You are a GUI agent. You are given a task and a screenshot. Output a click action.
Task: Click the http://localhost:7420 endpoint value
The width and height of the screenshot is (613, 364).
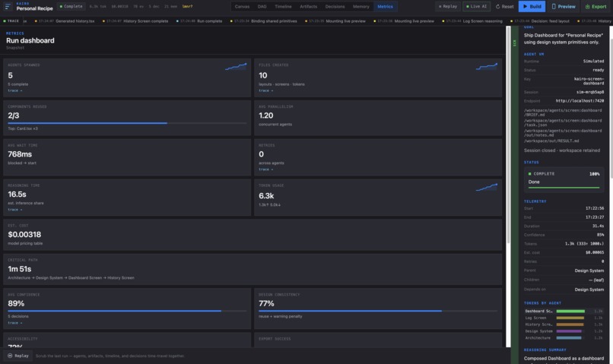[x=580, y=101]
